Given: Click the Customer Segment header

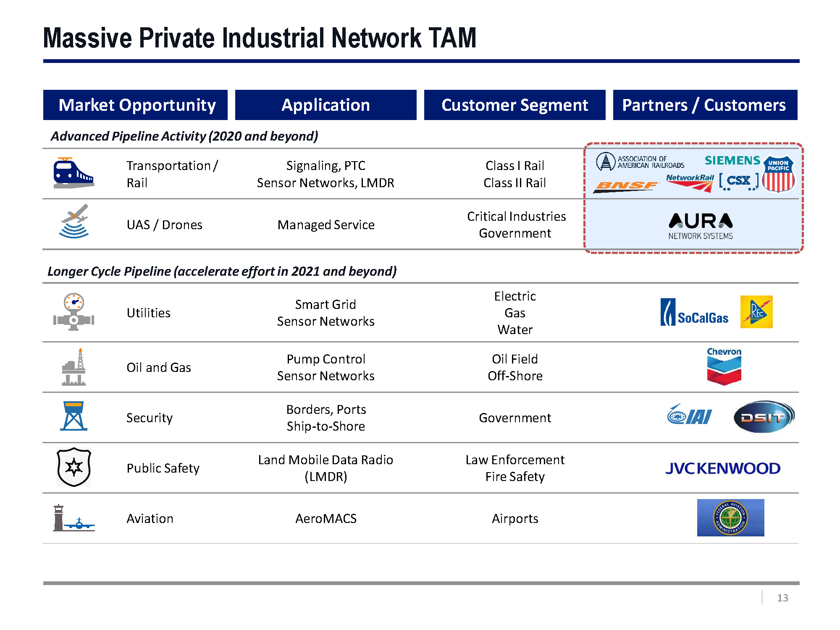Looking at the screenshot, I should 514,105.
